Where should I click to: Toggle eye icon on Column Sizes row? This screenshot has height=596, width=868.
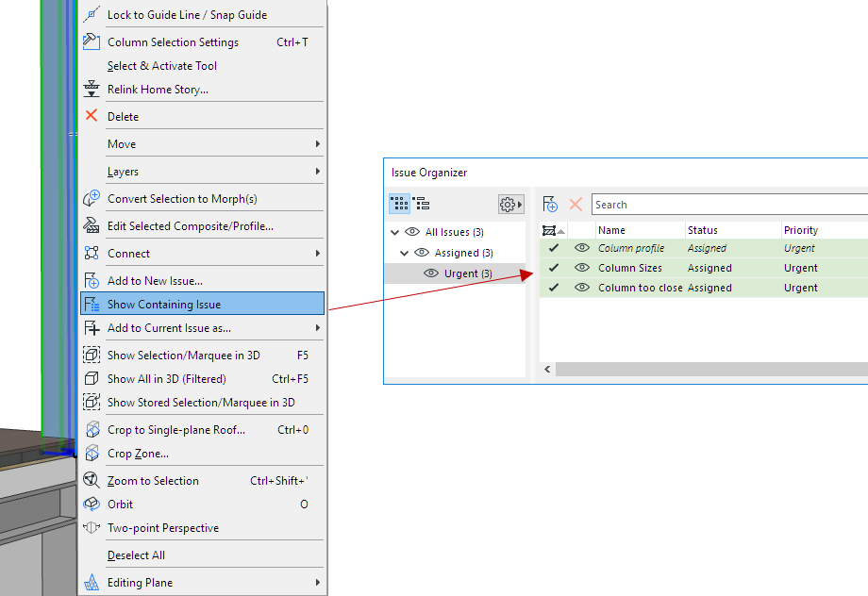coord(582,268)
